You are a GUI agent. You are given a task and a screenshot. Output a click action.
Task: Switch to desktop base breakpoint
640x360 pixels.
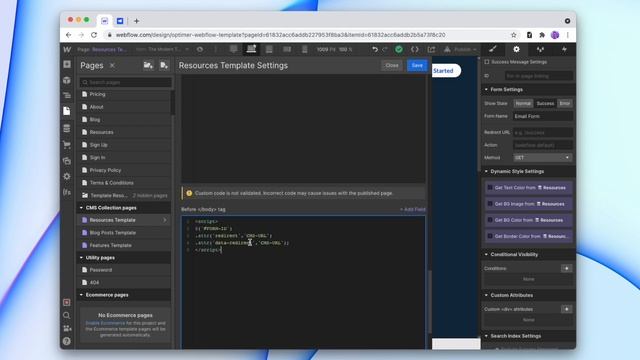point(251,49)
